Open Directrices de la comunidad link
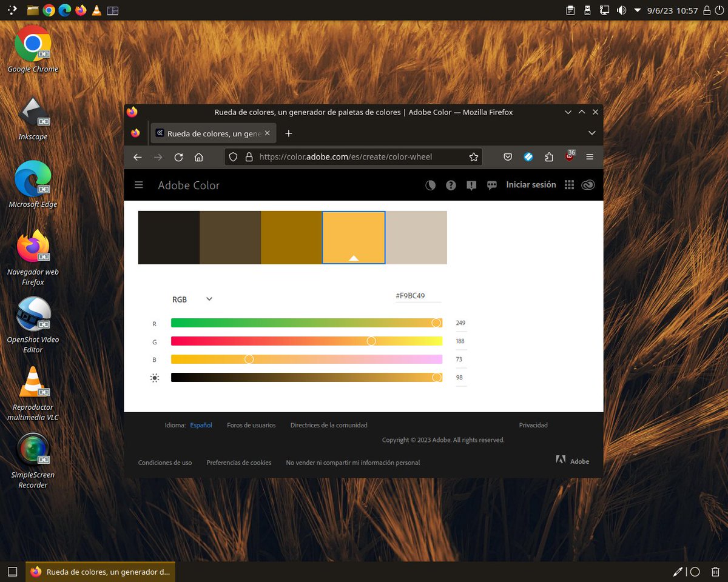 click(329, 425)
